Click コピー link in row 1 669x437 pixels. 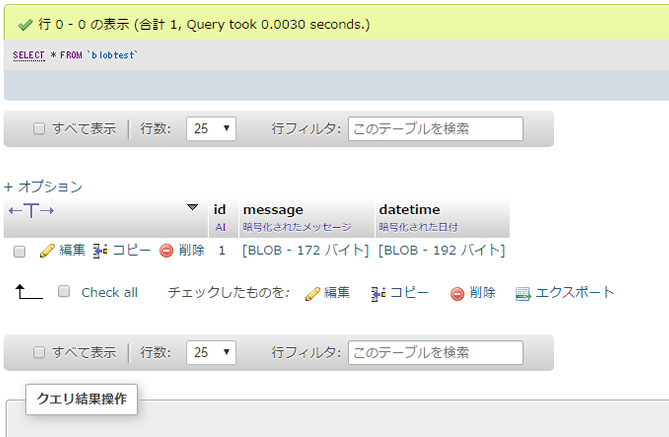pyautogui.click(x=131, y=250)
